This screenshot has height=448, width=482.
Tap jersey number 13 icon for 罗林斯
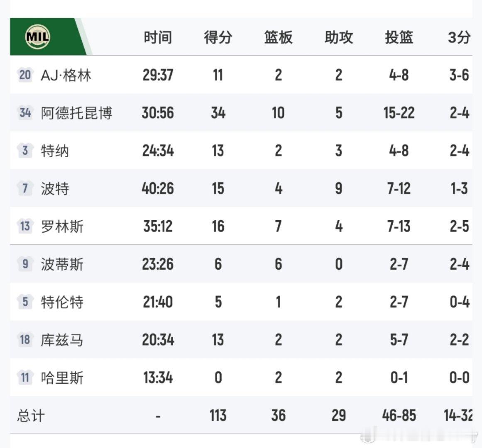25,226
